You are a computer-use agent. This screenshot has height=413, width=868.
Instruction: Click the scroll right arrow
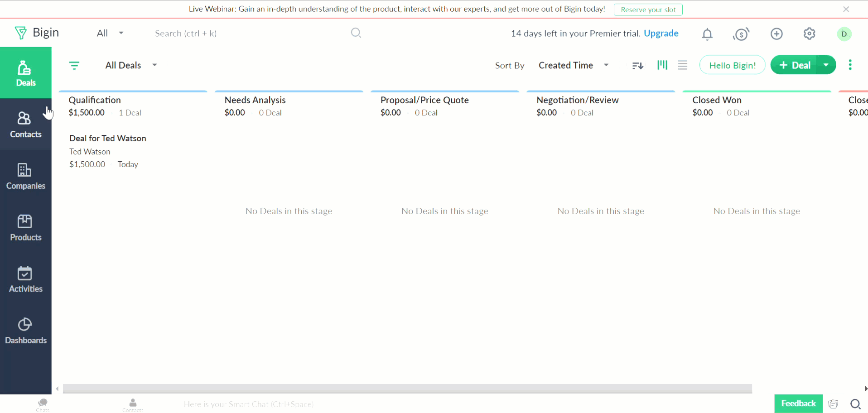(x=866, y=389)
